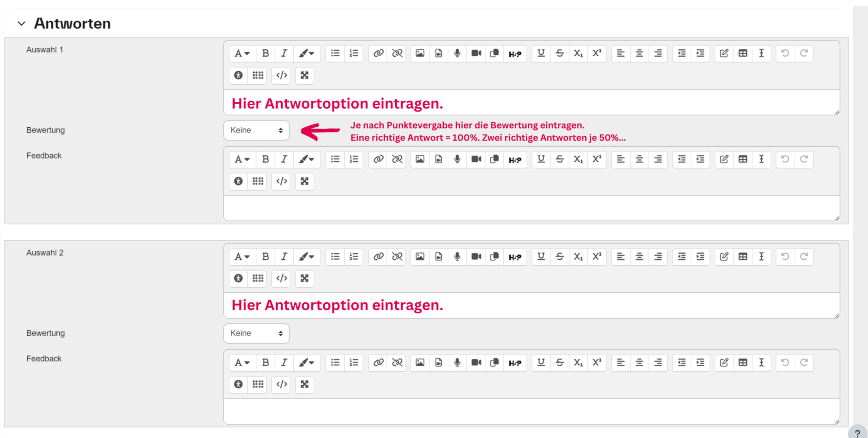Open text color picker in Auswahl 2 editor
This screenshot has height=438, width=868.
click(306, 256)
